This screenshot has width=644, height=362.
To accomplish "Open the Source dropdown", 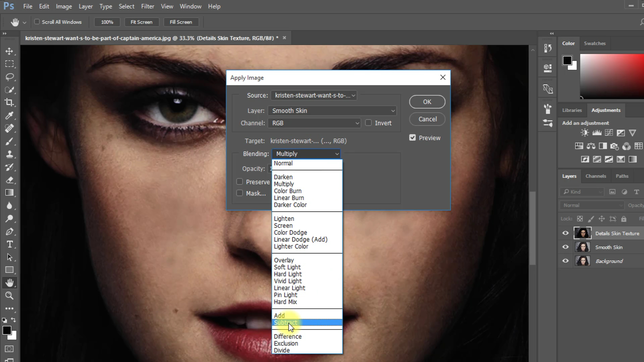I will 314,96.
